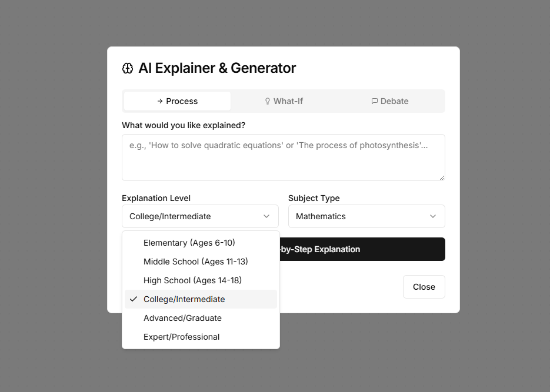Viewport: 550px width, 392px height.
Task: Click the brain icon beside the dialog title
Action: [128, 68]
